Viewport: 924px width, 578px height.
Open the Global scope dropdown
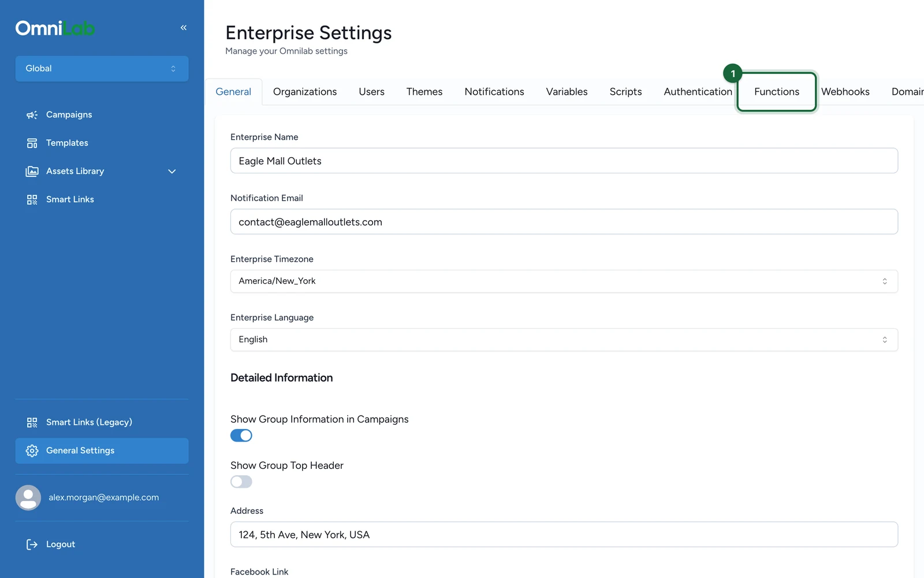click(x=102, y=68)
